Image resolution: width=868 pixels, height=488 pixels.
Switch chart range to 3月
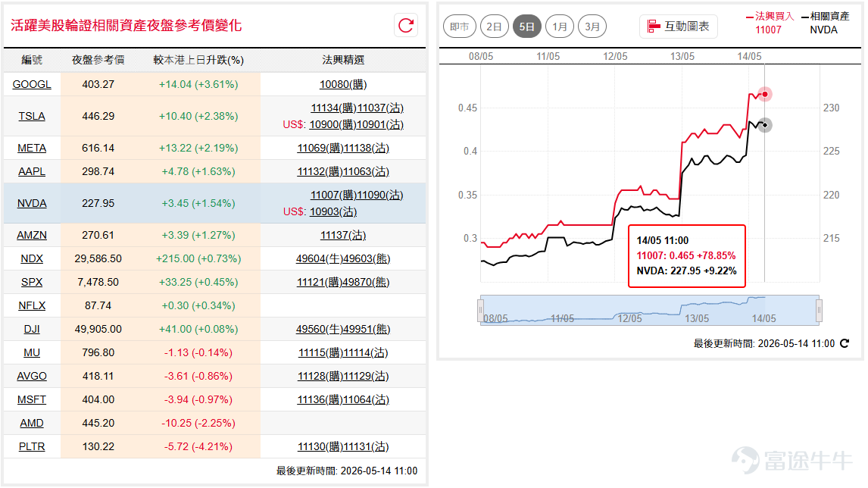pyautogui.click(x=592, y=27)
